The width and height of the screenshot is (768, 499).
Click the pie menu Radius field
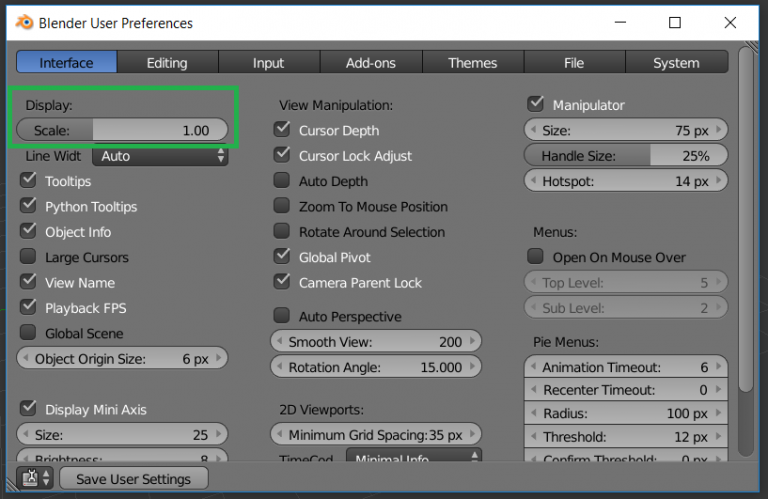pyautogui.click(x=626, y=413)
